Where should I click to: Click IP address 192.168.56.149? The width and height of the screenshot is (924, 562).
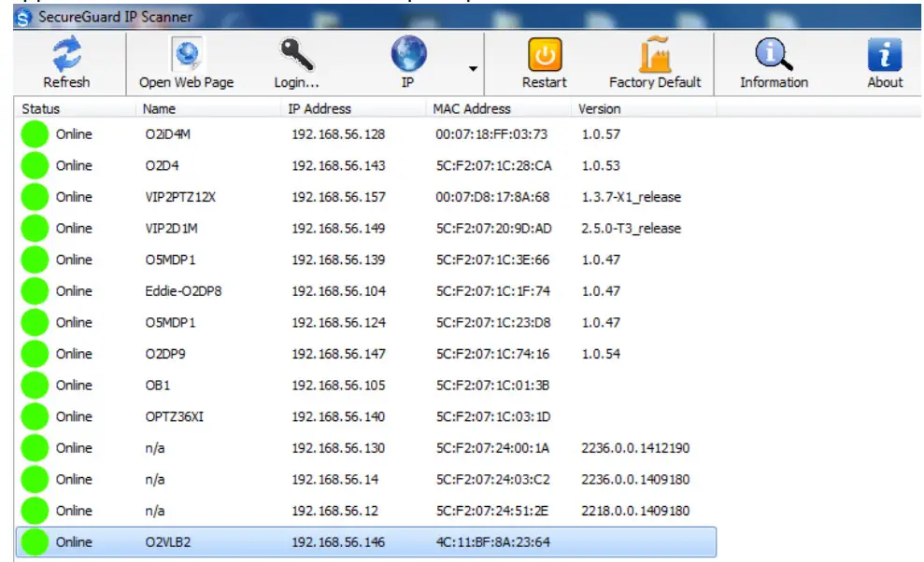[x=338, y=229]
